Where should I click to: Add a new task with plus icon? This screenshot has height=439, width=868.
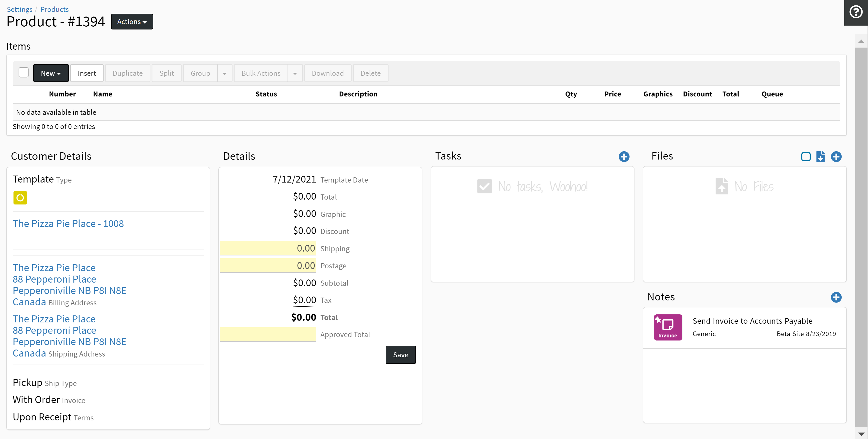click(x=624, y=156)
